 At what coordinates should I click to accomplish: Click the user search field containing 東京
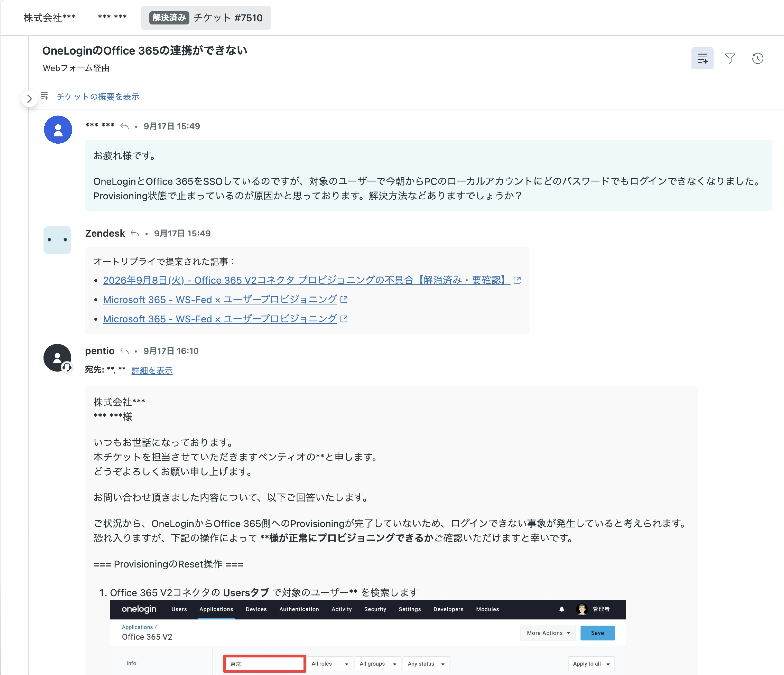[x=264, y=664]
